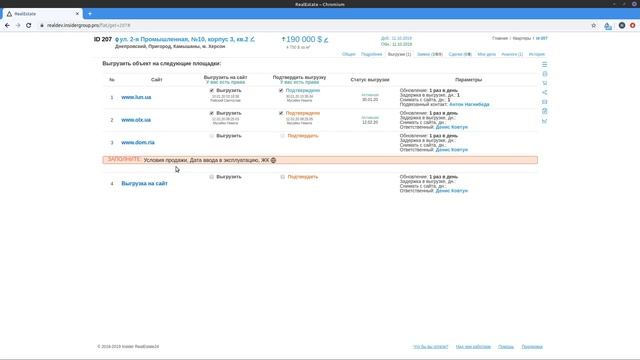640x360 pixels.
Task: Bookmark the page with the star icon
Action: pyautogui.click(x=593, y=25)
